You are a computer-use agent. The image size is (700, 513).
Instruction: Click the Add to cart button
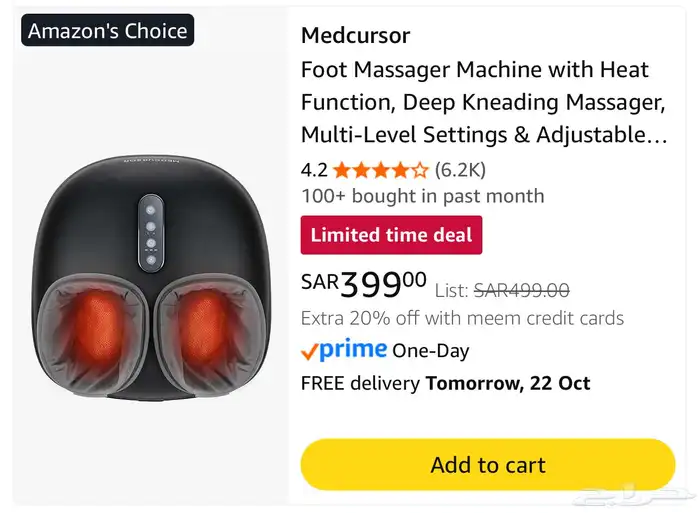487,465
